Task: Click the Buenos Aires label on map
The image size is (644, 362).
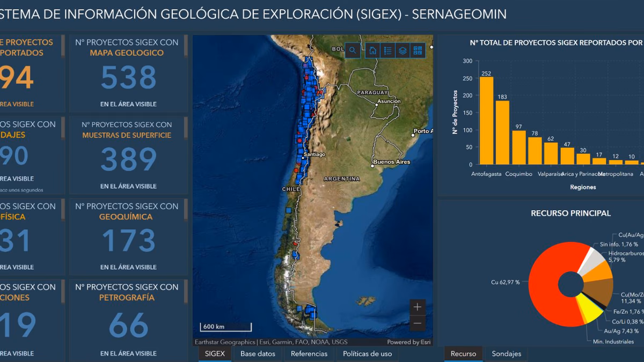Action: (391, 162)
